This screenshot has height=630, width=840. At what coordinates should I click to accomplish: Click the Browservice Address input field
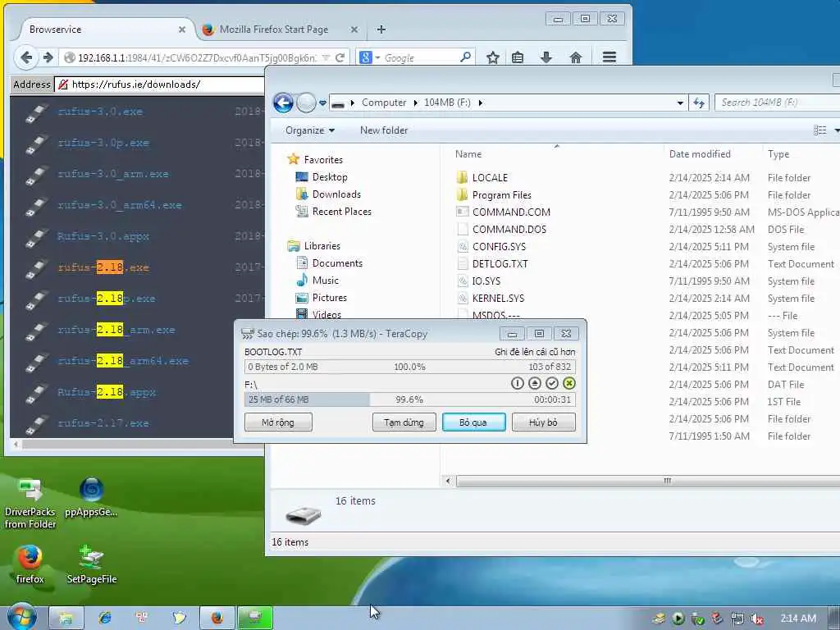[159, 84]
